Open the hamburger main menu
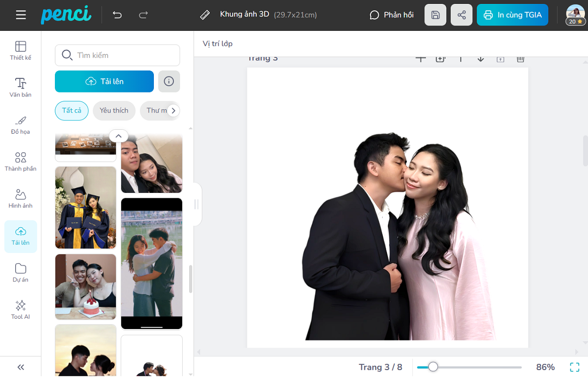The image size is (588, 377). [21, 15]
